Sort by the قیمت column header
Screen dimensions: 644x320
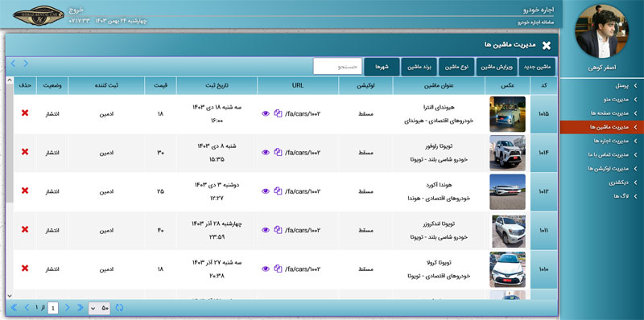tap(160, 85)
